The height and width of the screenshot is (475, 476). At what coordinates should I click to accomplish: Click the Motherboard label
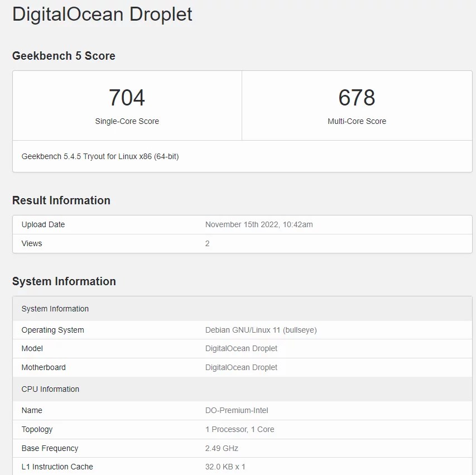pos(44,367)
